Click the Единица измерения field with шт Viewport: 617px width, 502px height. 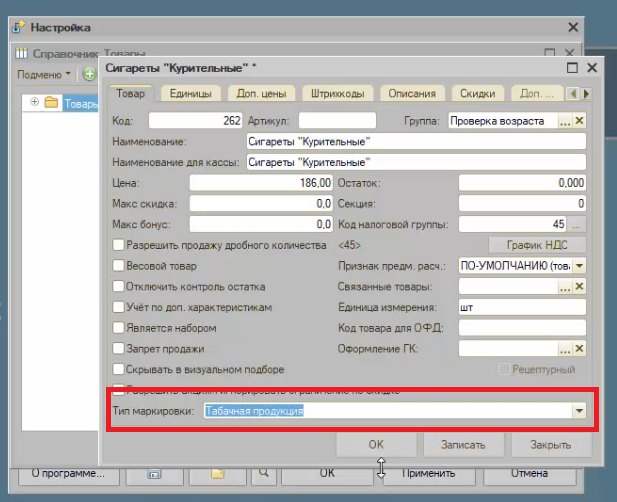click(522, 307)
